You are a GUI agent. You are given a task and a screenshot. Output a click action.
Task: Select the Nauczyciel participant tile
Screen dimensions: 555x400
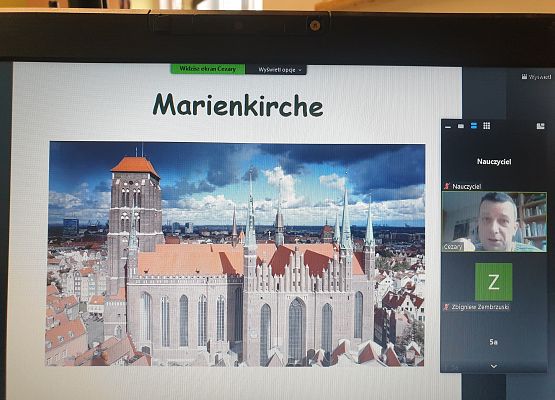pos(494,162)
